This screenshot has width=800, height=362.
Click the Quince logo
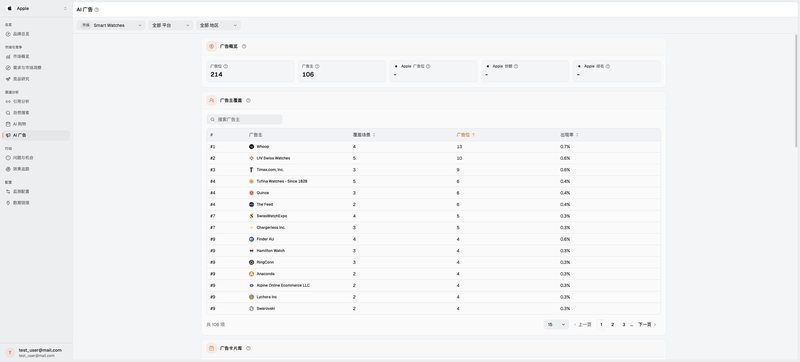pos(252,193)
